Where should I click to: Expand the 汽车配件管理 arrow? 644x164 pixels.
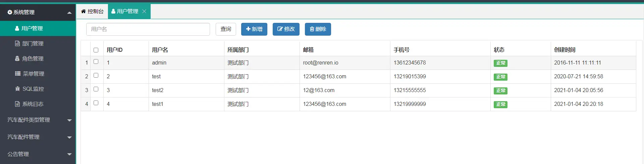(69, 137)
